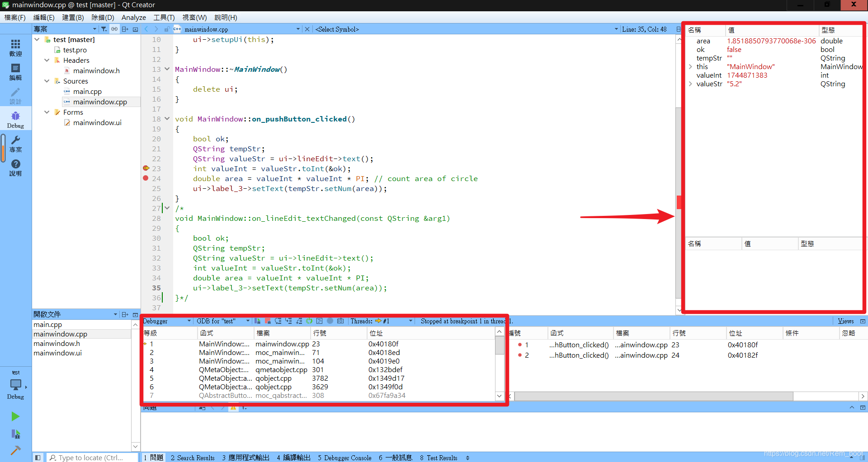Viewport: 868px width, 462px height.
Task: Click the Build hammer icon
Action: (x=15, y=450)
